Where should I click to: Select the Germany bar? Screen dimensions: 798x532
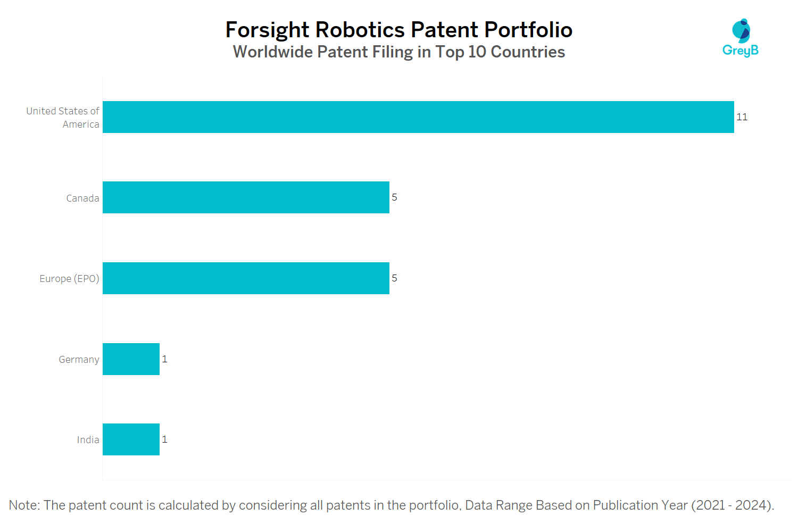[131, 359]
